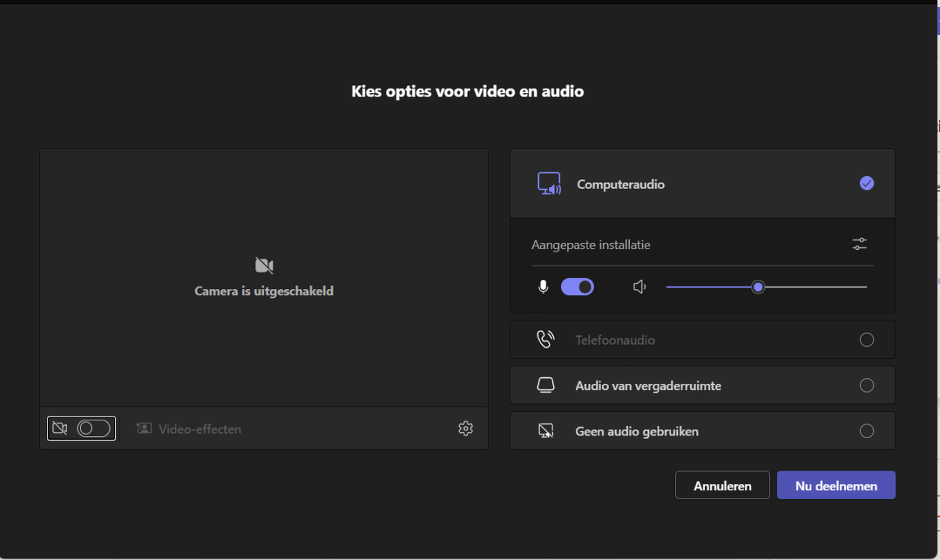Click the no-audio crossed screen icon
The image size is (940, 560).
point(545,431)
